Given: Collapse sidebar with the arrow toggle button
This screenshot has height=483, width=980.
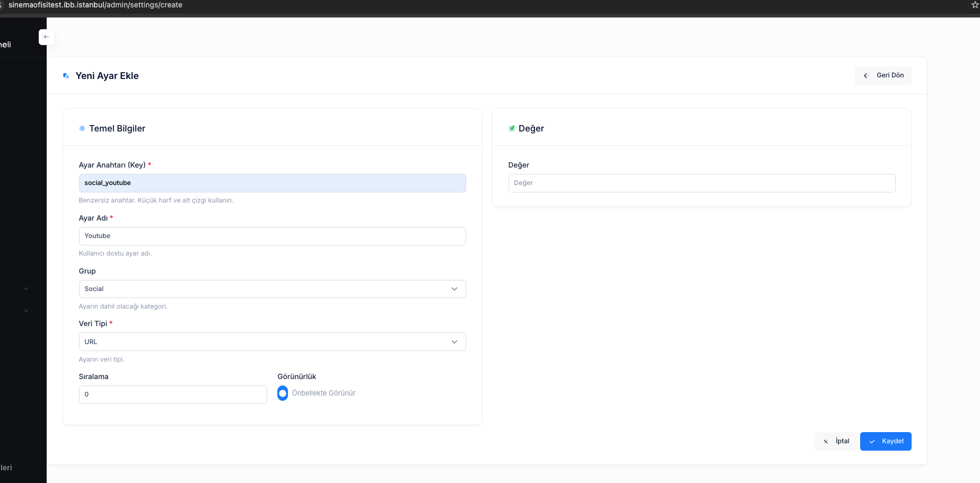Looking at the screenshot, I should [46, 37].
